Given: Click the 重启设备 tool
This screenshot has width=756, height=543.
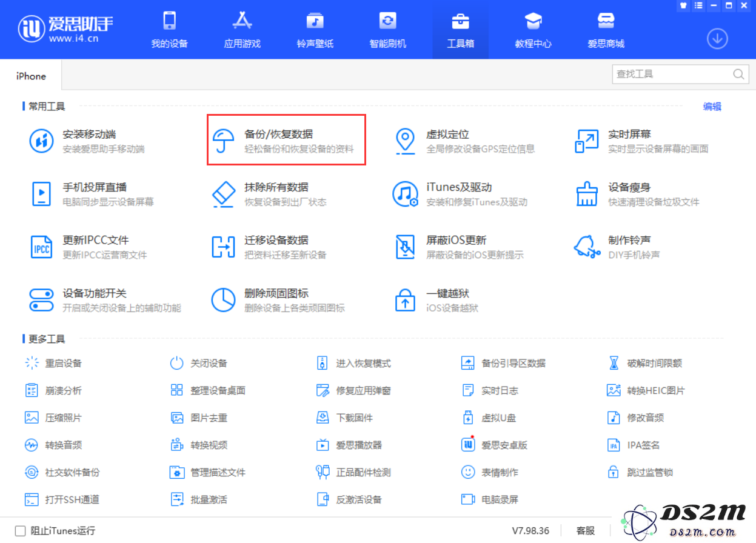Looking at the screenshot, I should (54, 364).
